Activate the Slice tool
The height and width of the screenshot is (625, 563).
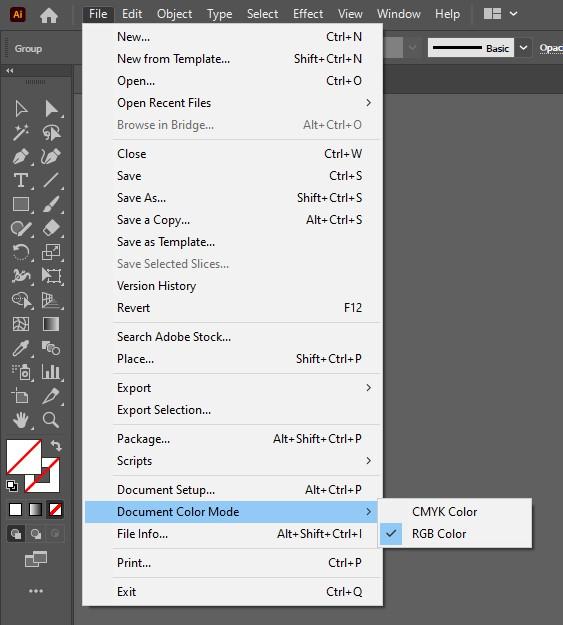pyautogui.click(x=51, y=396)
